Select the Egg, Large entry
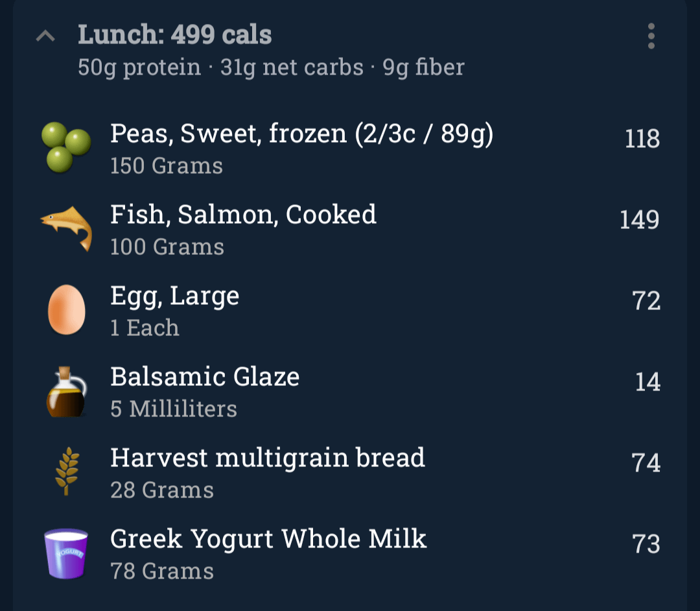700x611 pixels. 175,296
